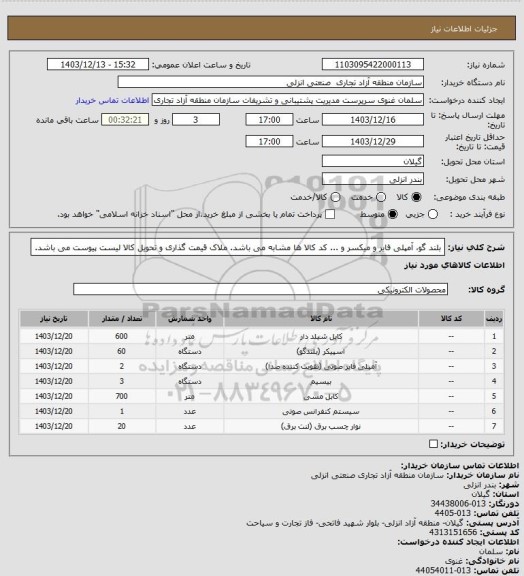Image resolution: width=524 pixels, height=576 pixels.
Task: Select the خدمت radio button
Action: 381,197
